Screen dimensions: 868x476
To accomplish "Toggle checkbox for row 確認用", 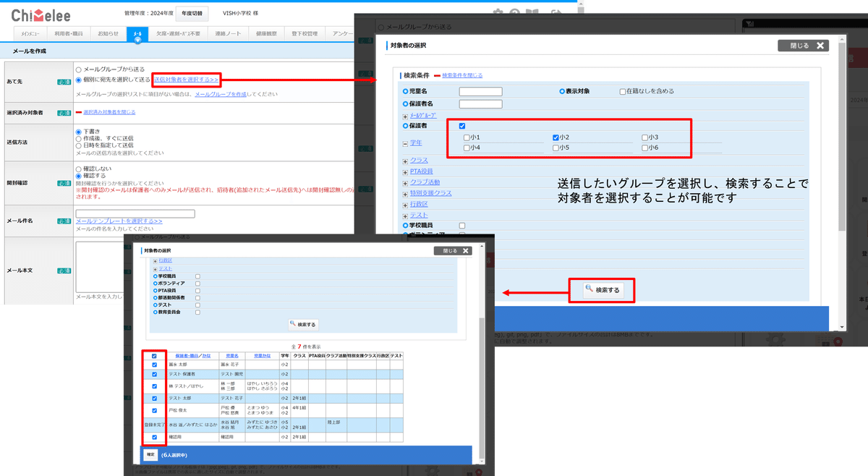I will click(154, 437).
